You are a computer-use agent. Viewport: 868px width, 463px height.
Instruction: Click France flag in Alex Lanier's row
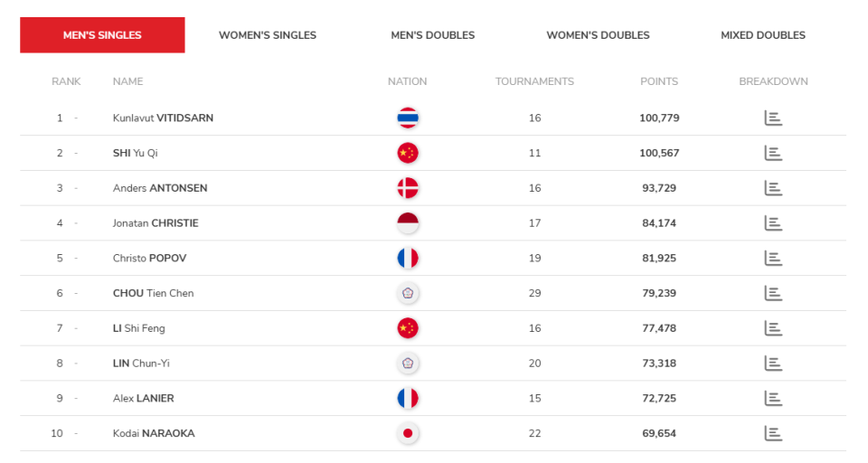[x=408, y=398]
